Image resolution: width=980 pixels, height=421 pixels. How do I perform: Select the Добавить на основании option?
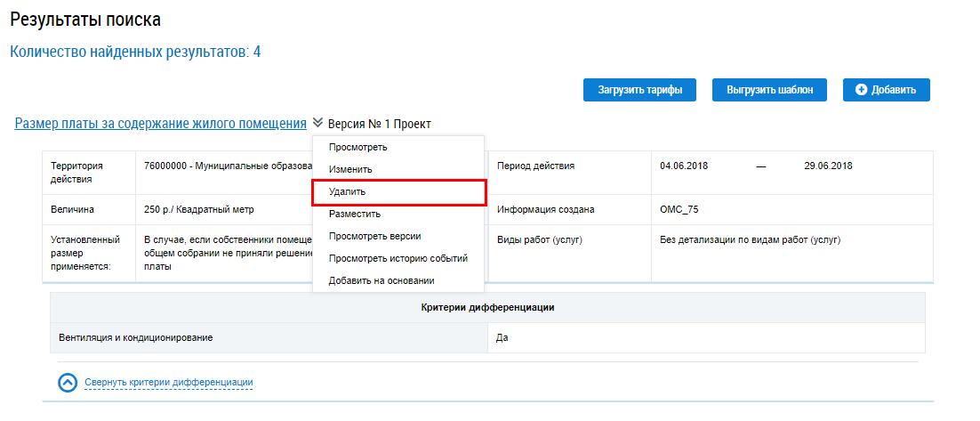[381, 280]
